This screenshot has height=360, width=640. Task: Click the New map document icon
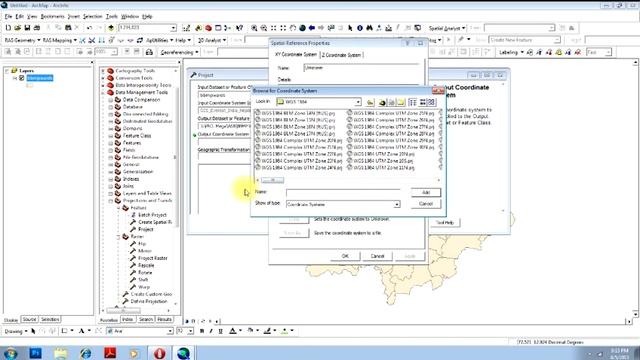click(8, 28)
